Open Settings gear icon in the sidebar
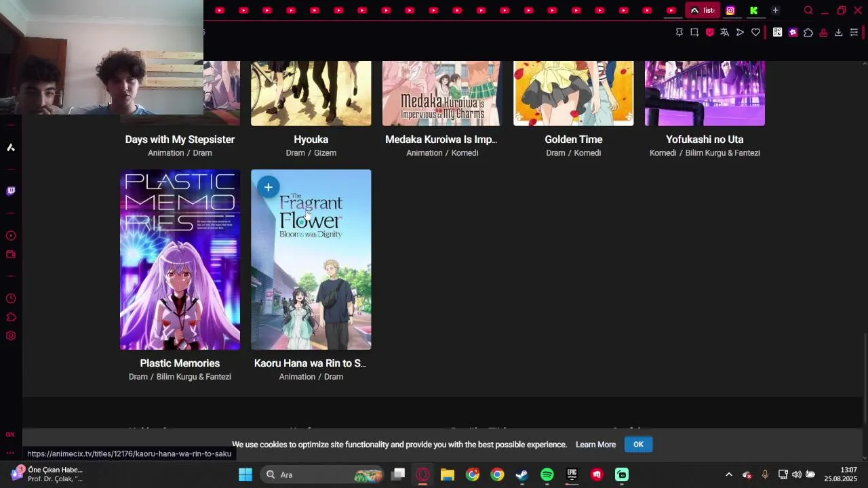Screen dimensions: 868x488 (11, 335)
